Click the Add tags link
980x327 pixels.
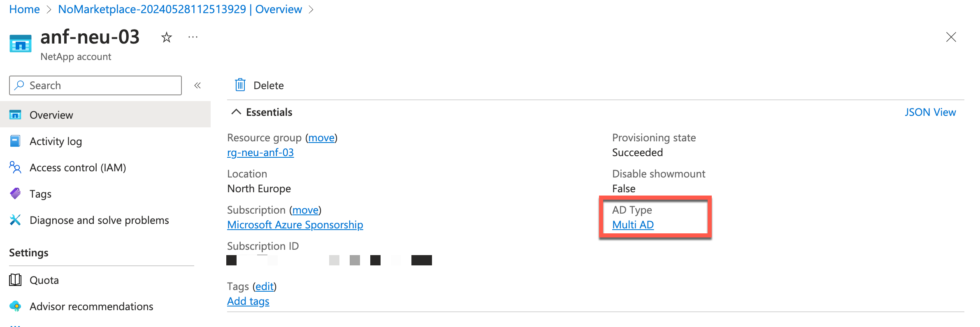(x=248, y=301)
